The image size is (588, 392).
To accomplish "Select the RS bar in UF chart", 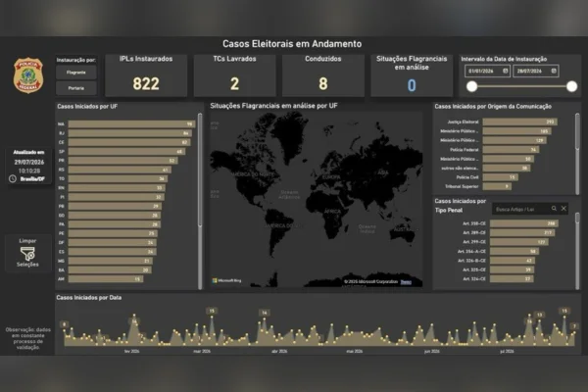I will (120, 170).
